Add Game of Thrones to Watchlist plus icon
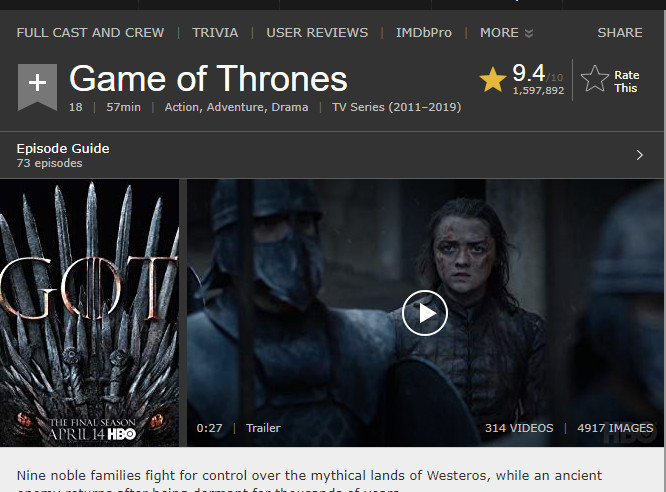 point(37,86)
